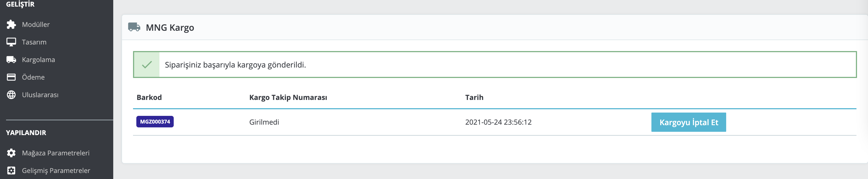Click the Kargolama truck icon in sidebar
Screen dimensions: 868x179
pos(11,60)
